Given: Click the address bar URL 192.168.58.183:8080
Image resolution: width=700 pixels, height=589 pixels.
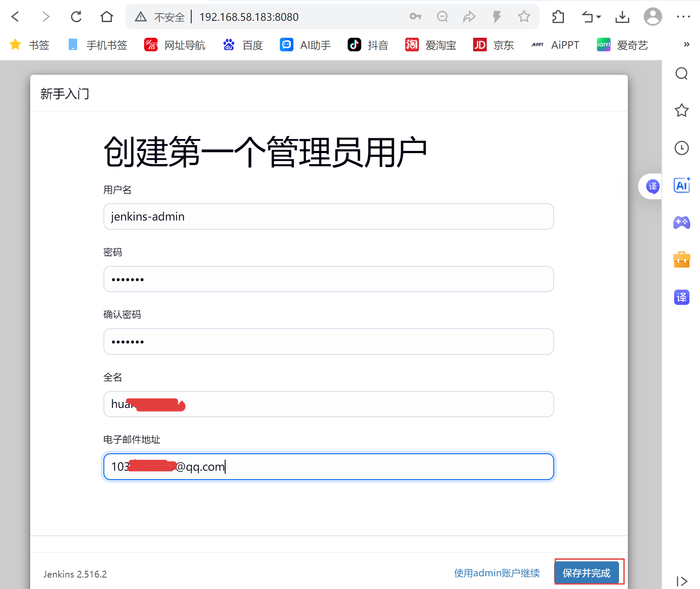Looking at the screenshot, I should click(x=249, y=17).
